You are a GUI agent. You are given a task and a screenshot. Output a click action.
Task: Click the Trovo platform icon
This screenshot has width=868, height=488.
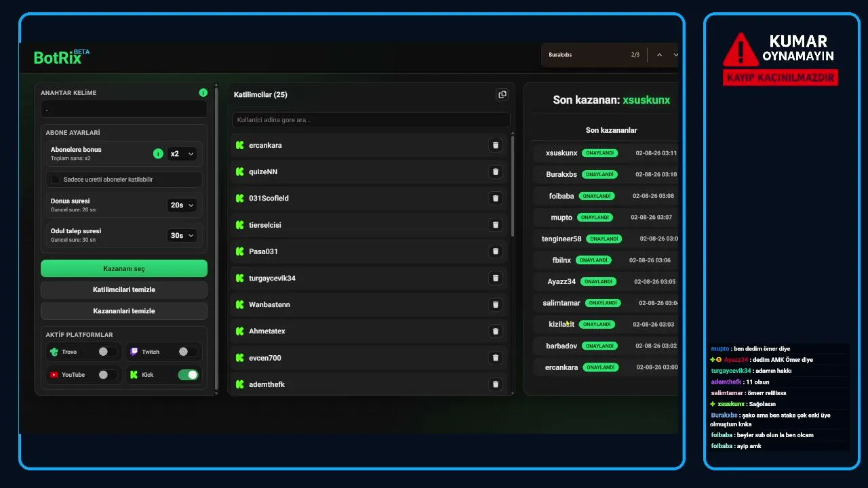point(54,352)
